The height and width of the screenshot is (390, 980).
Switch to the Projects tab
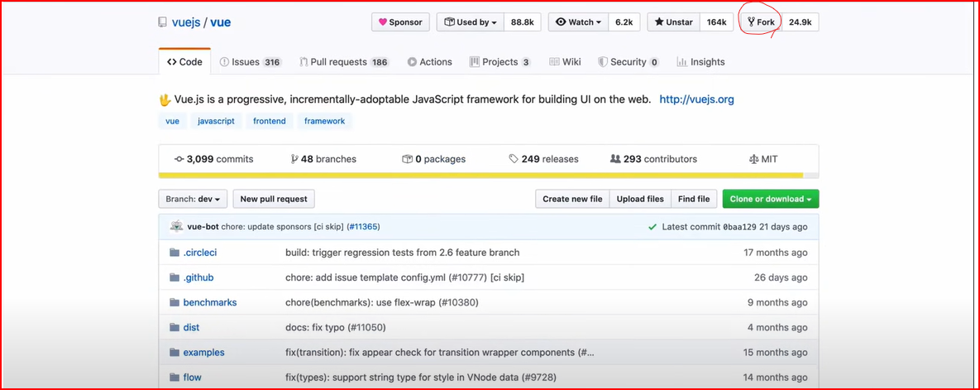point(500,62)
